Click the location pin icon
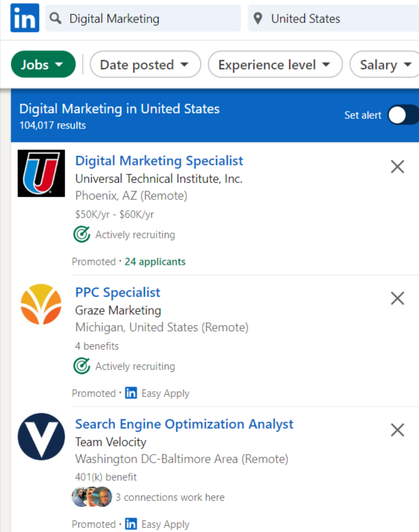 [x=258, y=18]
